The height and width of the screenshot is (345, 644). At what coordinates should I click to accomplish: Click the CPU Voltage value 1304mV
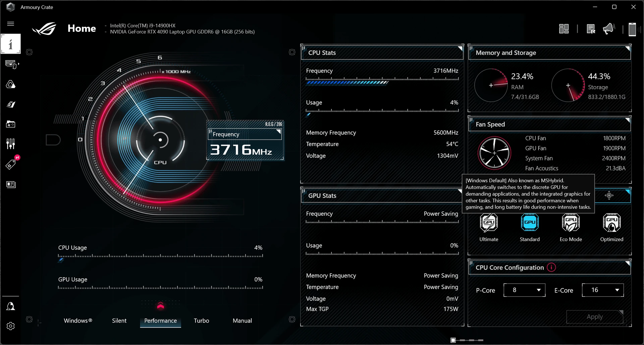click(x=447, y=156)
